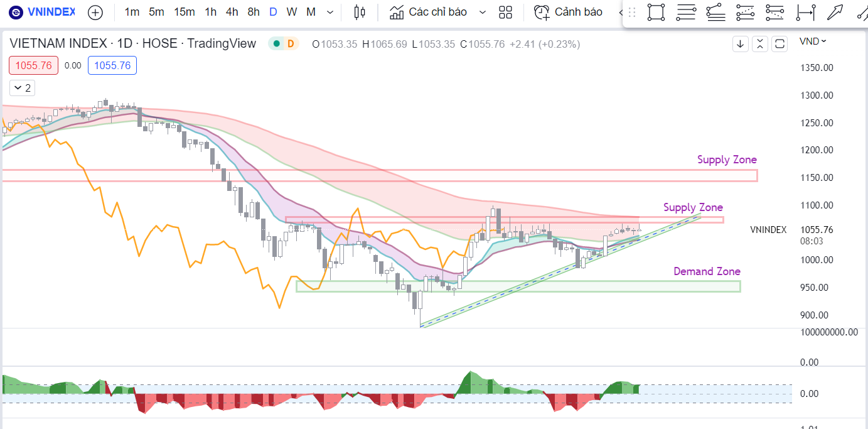
Task: Grab the floating drawing toolbar handle
Action: click(632, 12)
